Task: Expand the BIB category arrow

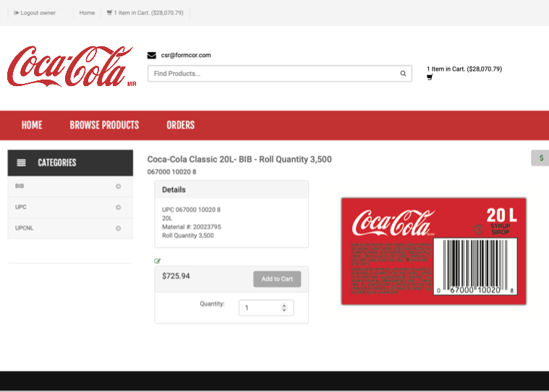Action: coord(118,187)
